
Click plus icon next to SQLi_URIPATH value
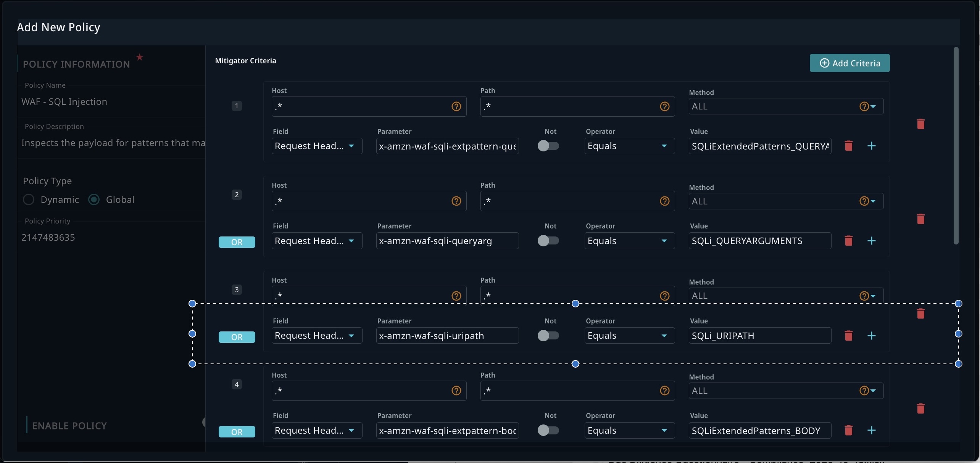(x=871, y=336)
